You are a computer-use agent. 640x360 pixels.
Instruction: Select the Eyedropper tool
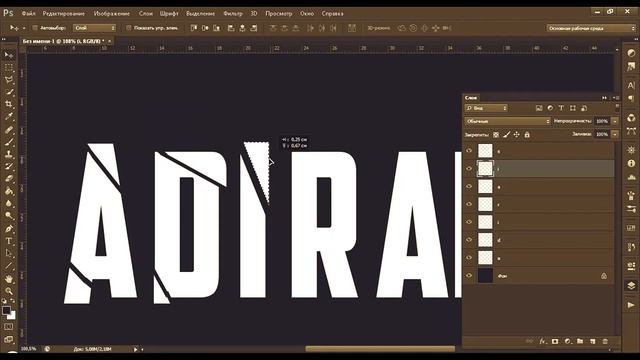9,117
